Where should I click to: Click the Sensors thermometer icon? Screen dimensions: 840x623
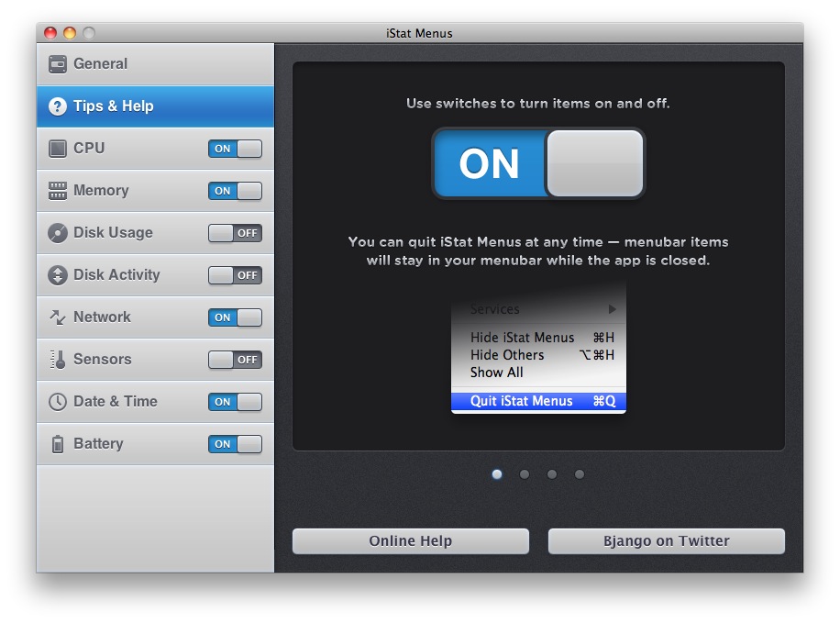[x=58, y=360]
